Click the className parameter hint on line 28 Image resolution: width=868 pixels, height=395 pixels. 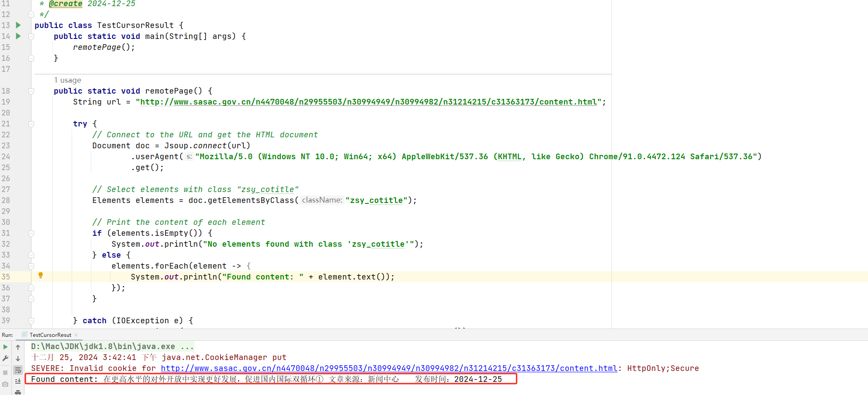322,200
